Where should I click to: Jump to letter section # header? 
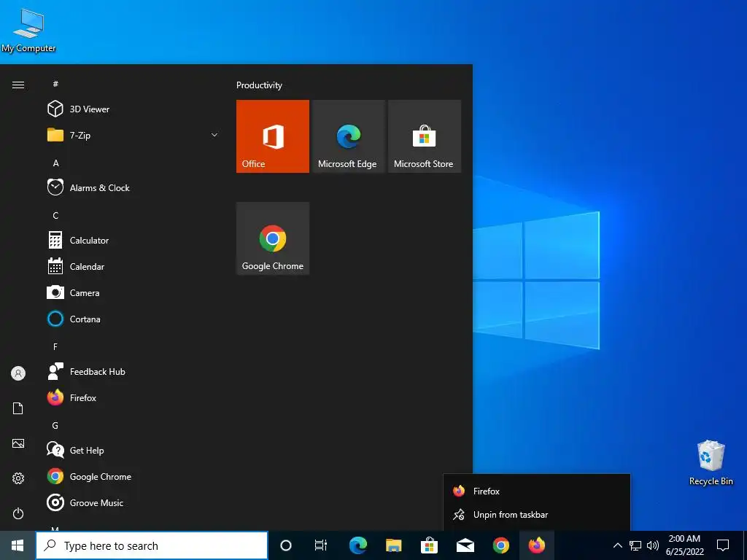[x=55, y=84]
